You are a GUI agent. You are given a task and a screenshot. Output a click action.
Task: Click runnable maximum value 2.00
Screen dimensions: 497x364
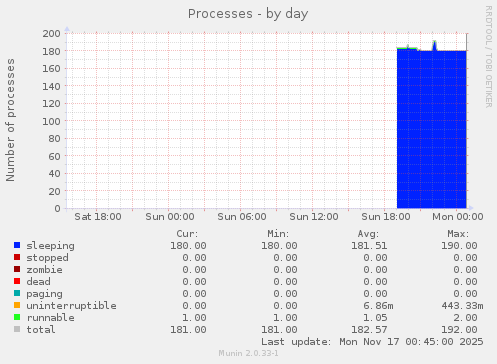pos(465,318)
